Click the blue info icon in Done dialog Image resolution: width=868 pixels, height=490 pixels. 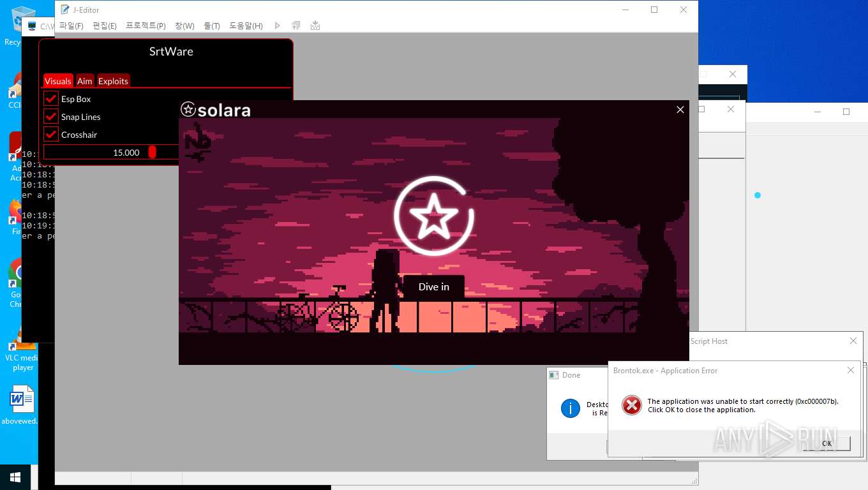click(570, 408)
